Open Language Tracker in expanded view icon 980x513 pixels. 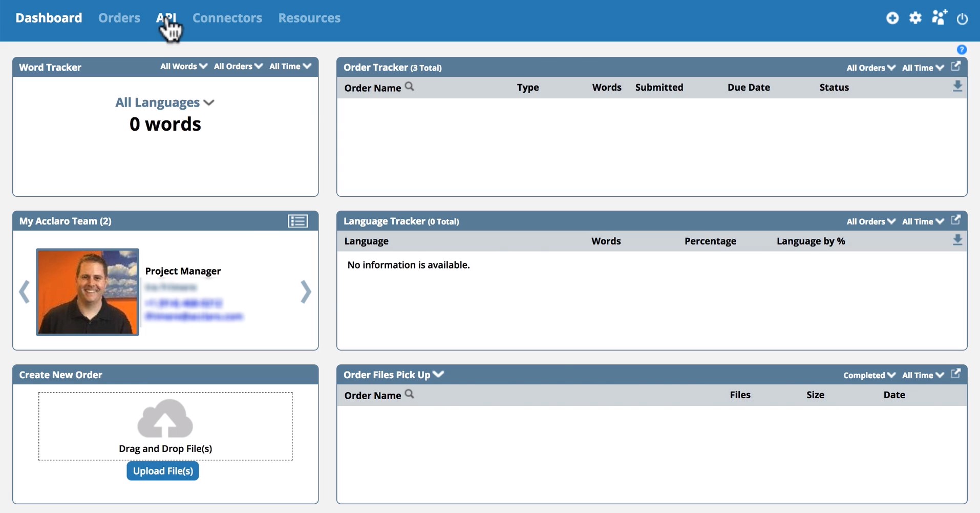point(955,220)
